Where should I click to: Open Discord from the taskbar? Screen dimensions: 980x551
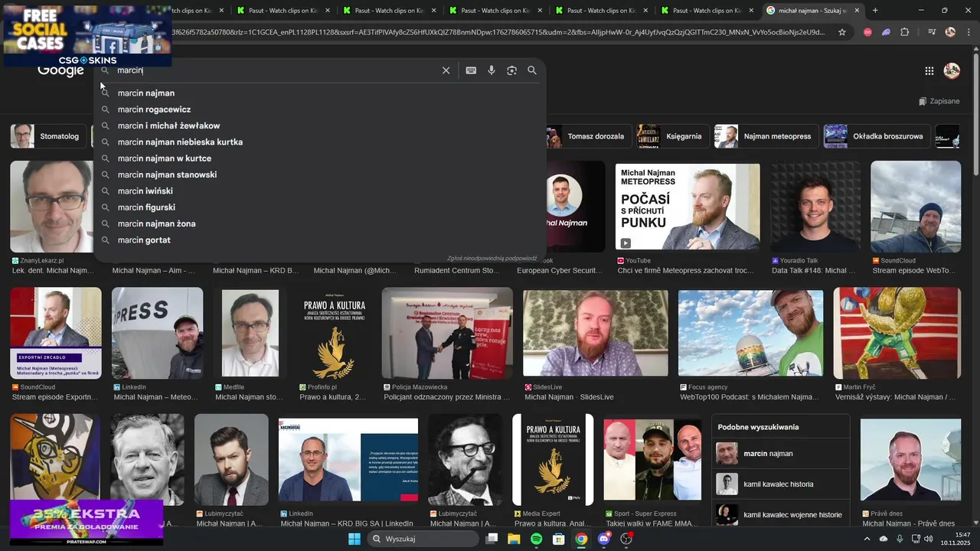[x=604, y=539]
